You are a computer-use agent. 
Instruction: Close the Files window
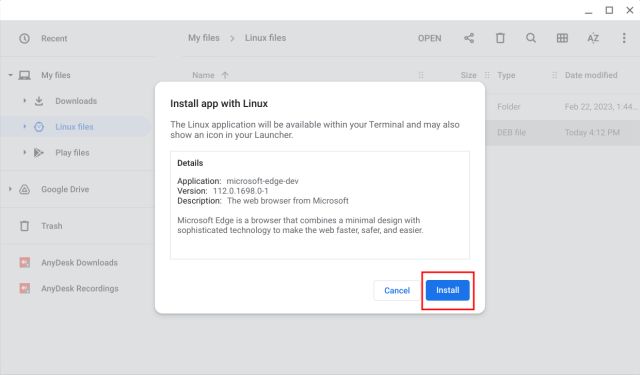[630, 10]
